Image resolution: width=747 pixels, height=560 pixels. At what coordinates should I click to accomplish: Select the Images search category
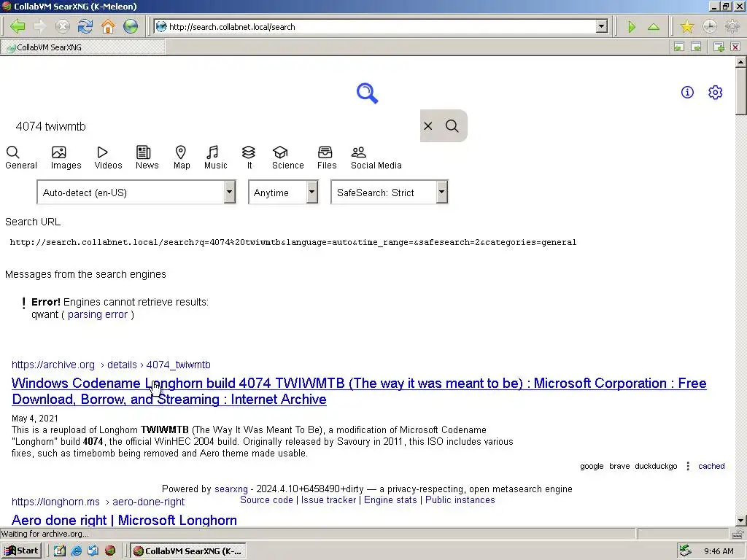tap(66, 158)
